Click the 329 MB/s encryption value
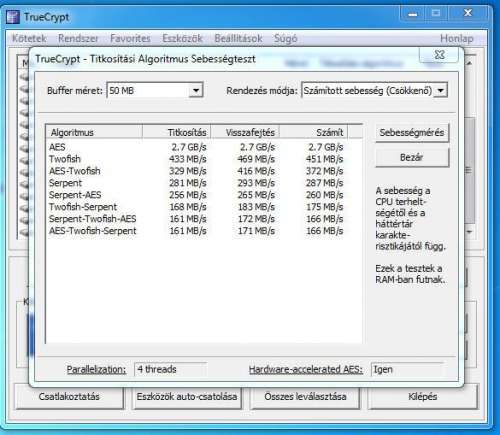The width and height of the screenshot is (500, 435). (188, 171)
